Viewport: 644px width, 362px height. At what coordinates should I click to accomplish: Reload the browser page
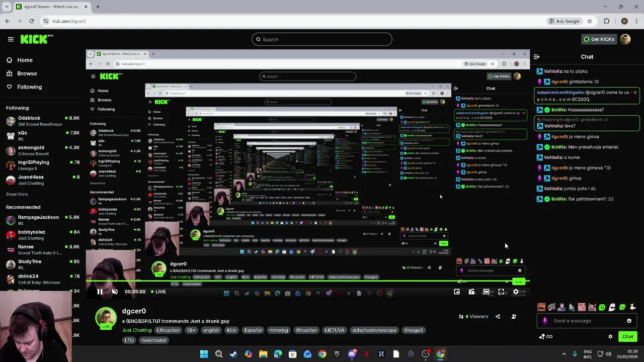tap(31, 21)
